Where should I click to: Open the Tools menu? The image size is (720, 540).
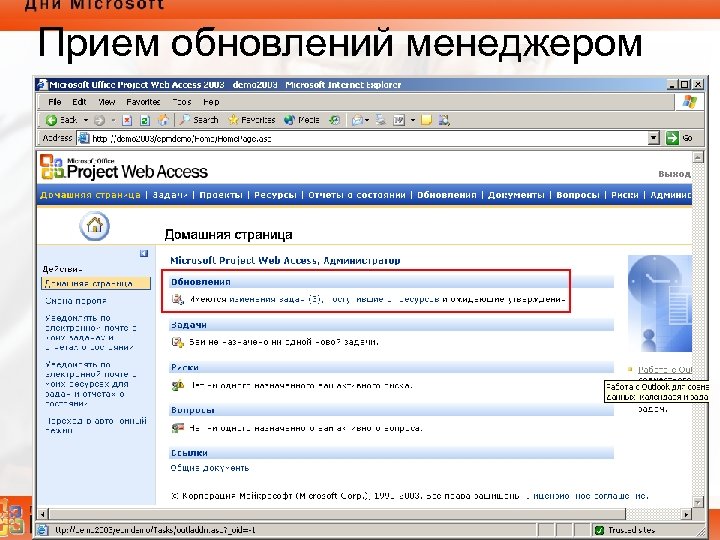[x=182, y=102]
